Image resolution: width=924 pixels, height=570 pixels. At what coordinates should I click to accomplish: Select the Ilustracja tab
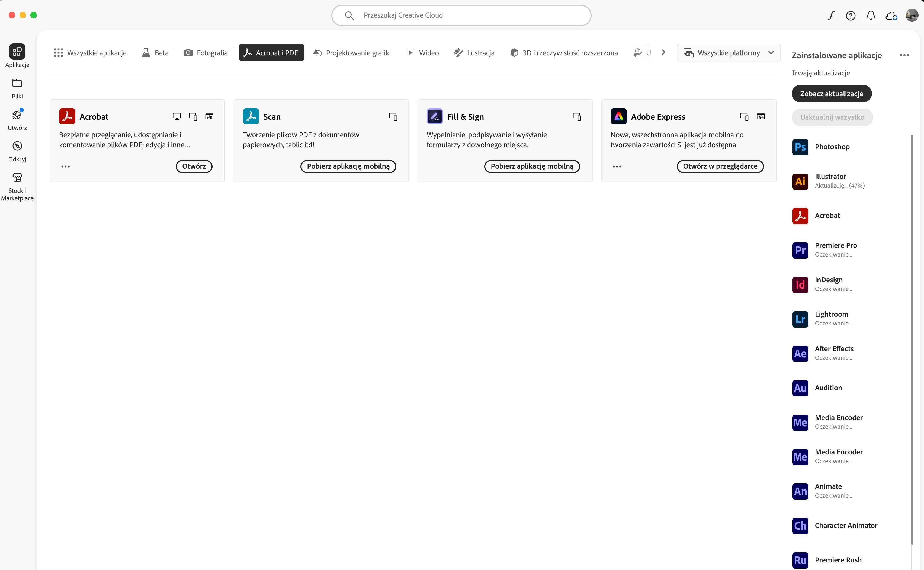(474, 53)
